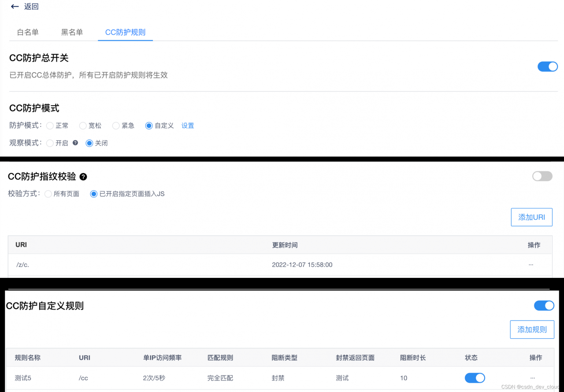This screenshot has width=564, height=392.
Task: Enable the CC防护指纹校验 switch
Action: [x=542, y=176]
